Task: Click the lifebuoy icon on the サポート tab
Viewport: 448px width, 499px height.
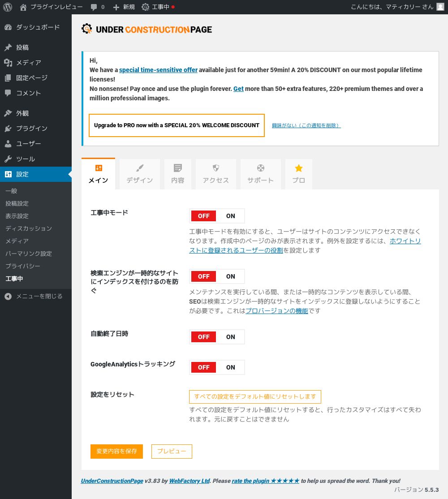Action: pos(261,168)
